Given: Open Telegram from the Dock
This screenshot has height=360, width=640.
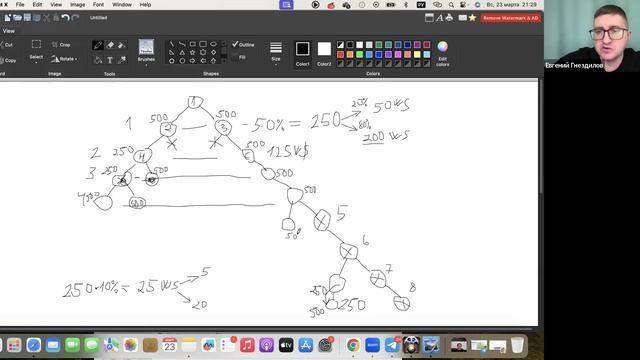Looking at the screenshot, I should tap(392, 345).
